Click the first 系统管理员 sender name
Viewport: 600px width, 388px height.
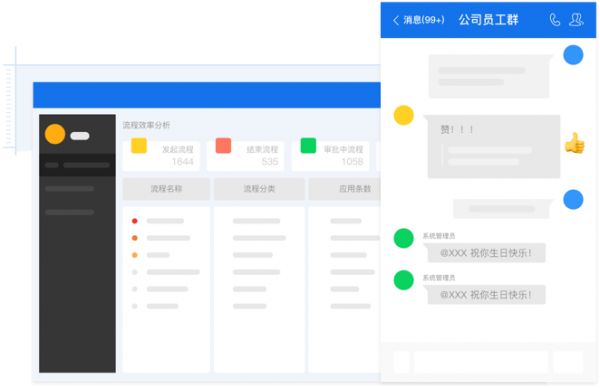pos(439,236)
